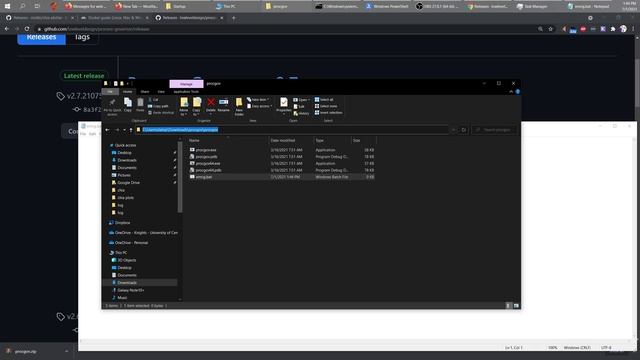Switch to large icons view in status bar
640x360 pixels.
[516, 305]
